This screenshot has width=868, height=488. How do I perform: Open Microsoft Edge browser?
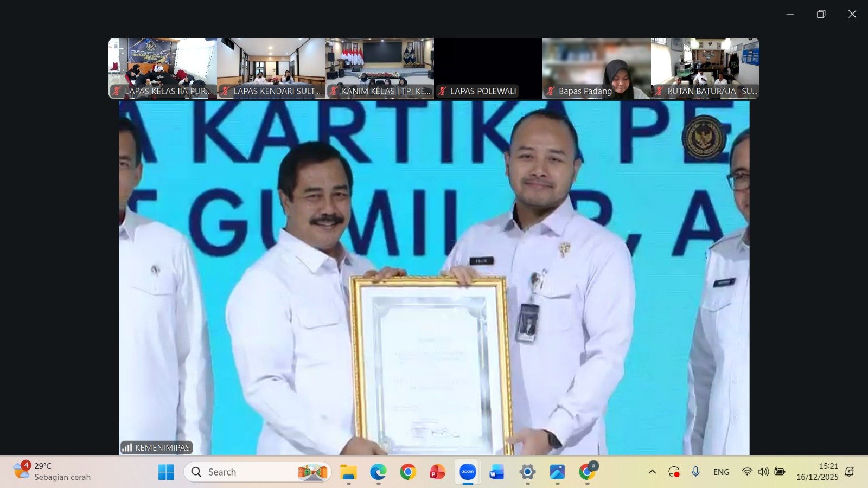pyautogui.click(x=378, y=472)
